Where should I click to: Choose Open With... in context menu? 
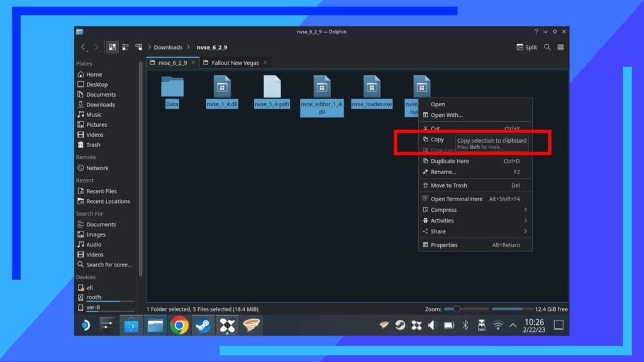pyautogui.click(x=475, y=115)
